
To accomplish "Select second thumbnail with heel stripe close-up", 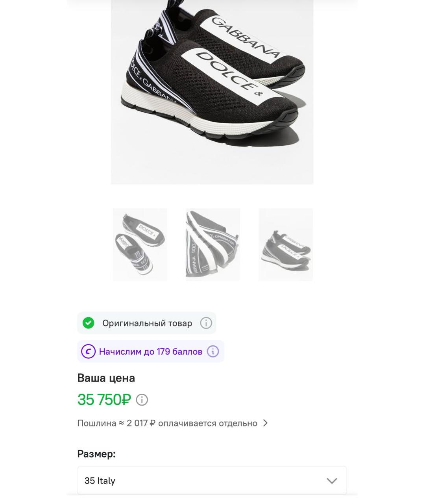I will pyautogui.click(x=213, y=245).
